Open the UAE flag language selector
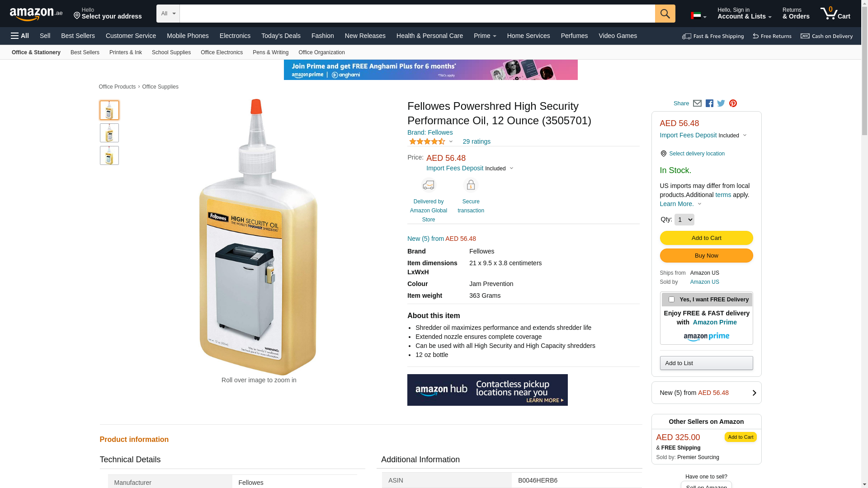Image resolution: width=868 pixels, height=488 pixels. coord(698,16)
